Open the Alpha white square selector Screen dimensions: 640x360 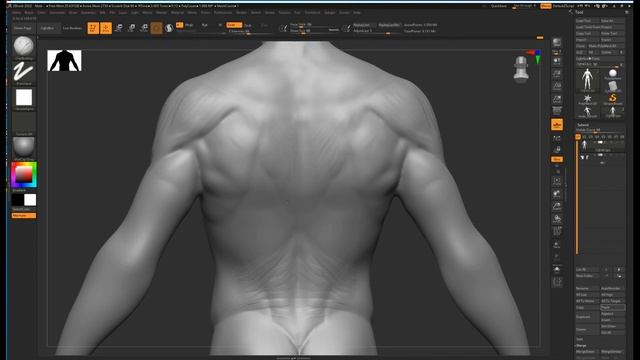24,98
